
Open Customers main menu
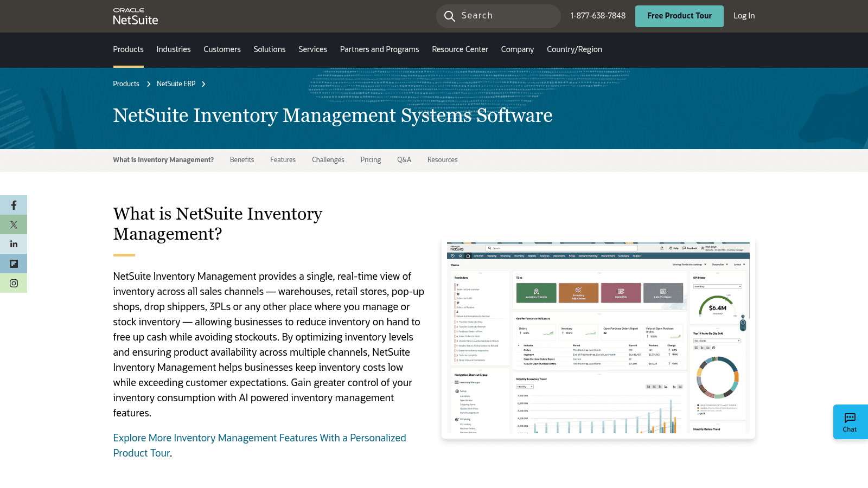[222, 49]
